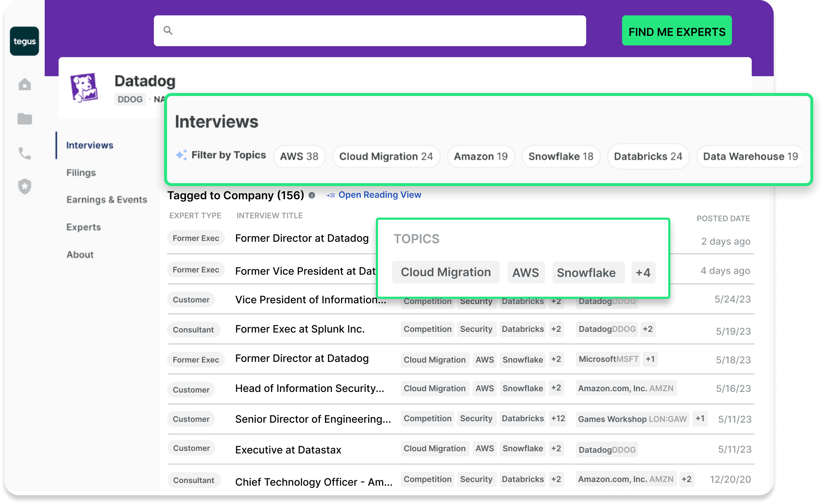Click the search magnifier icon

tap(168, 30)
